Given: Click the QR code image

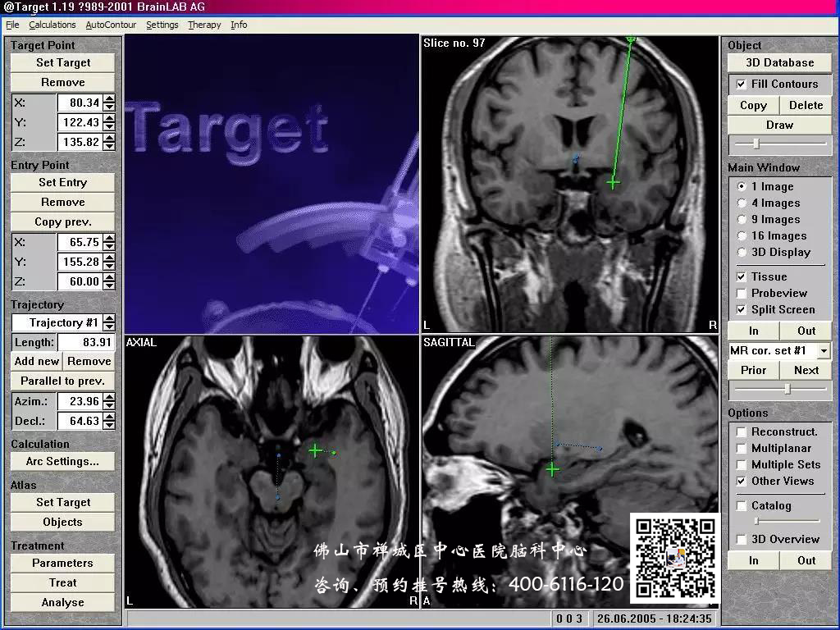Looking at the screenshot, I should pyautogui.click(x=674, y=555).
